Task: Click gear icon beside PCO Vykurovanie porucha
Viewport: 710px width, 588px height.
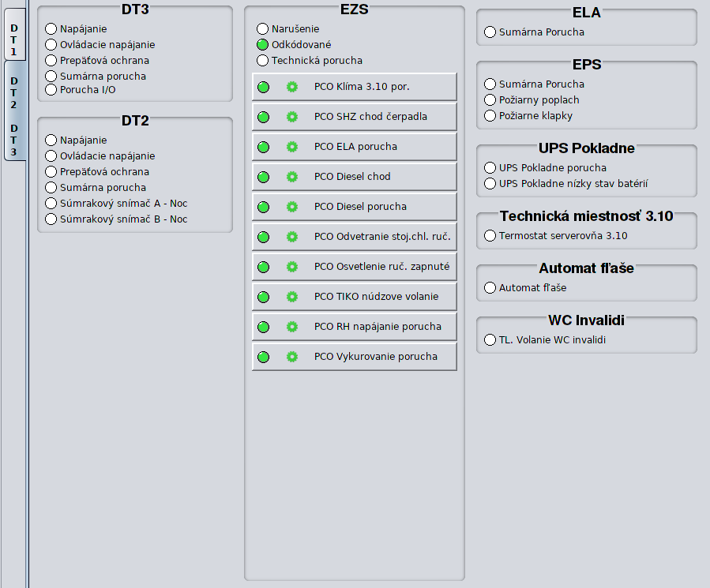Action: (291, 357)
